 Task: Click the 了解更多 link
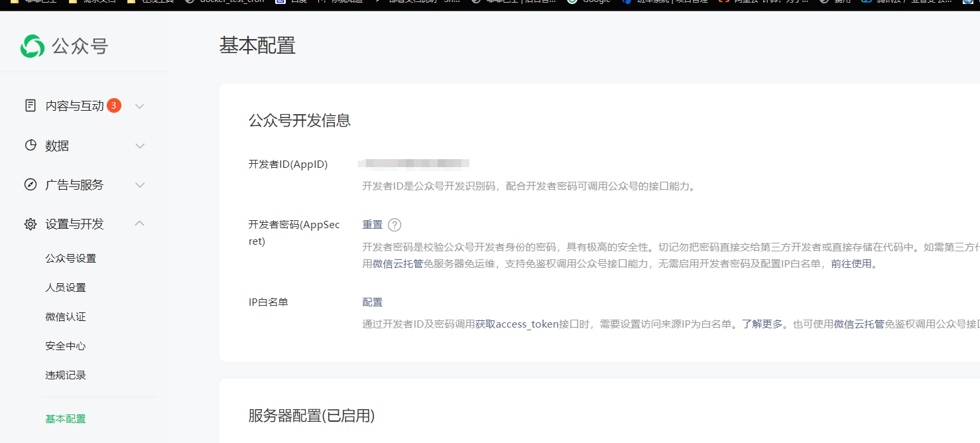pyautogui.click(x=763, y=324)
